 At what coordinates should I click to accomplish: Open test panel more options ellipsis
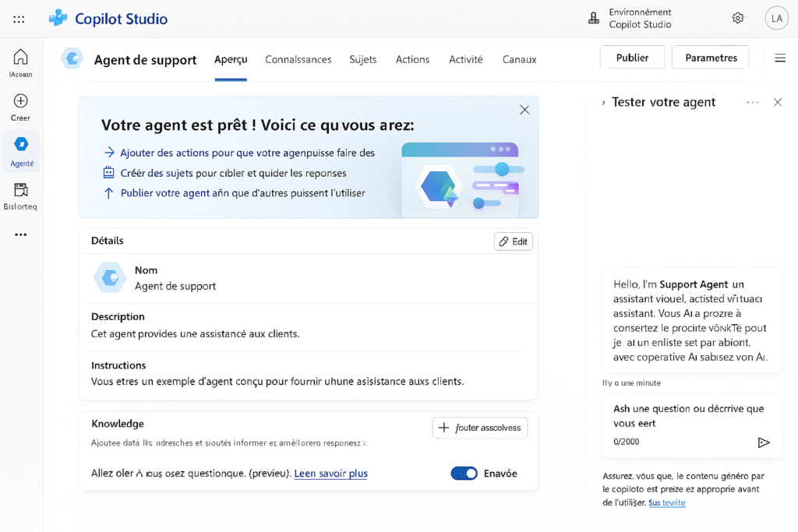tap(752, 103)
